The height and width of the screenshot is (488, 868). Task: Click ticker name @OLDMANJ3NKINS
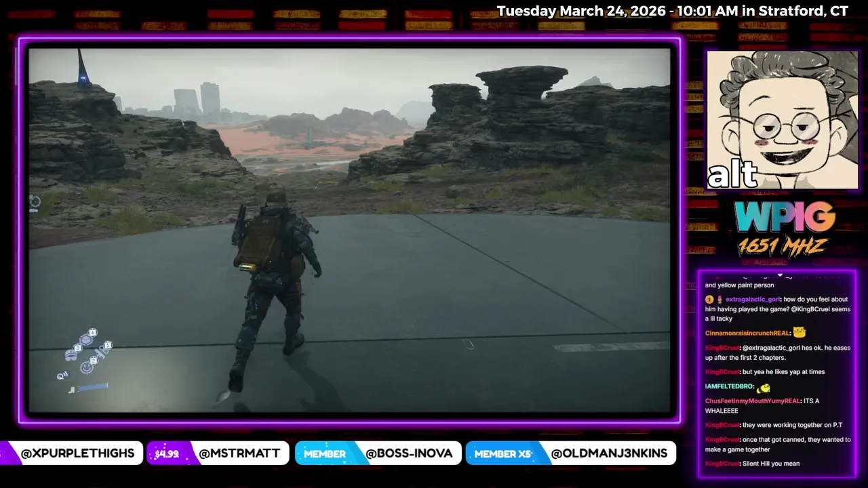click(609, 453)
